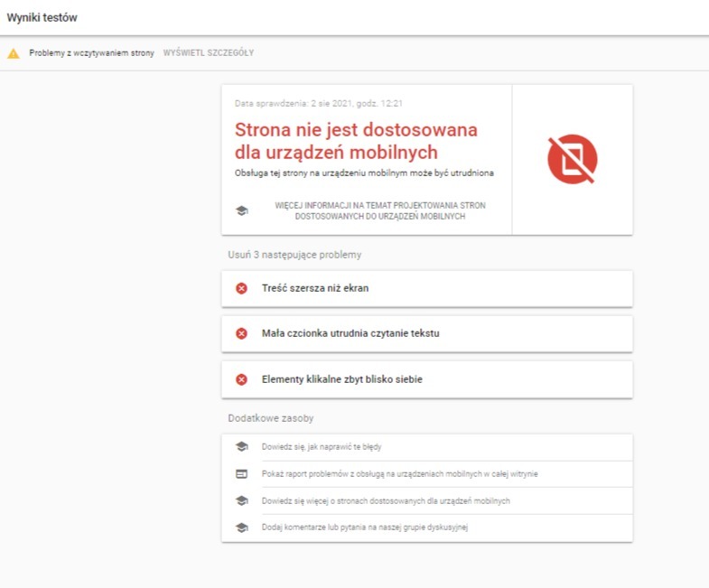
Task: Click red error icon for Treść szersza niż ekran
Action: (241, 288)
